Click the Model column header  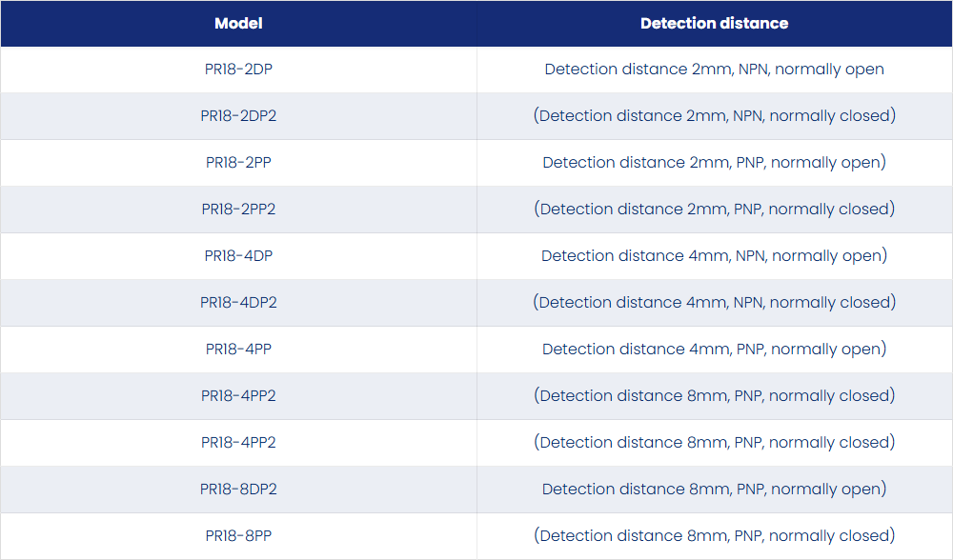(238, 23)
